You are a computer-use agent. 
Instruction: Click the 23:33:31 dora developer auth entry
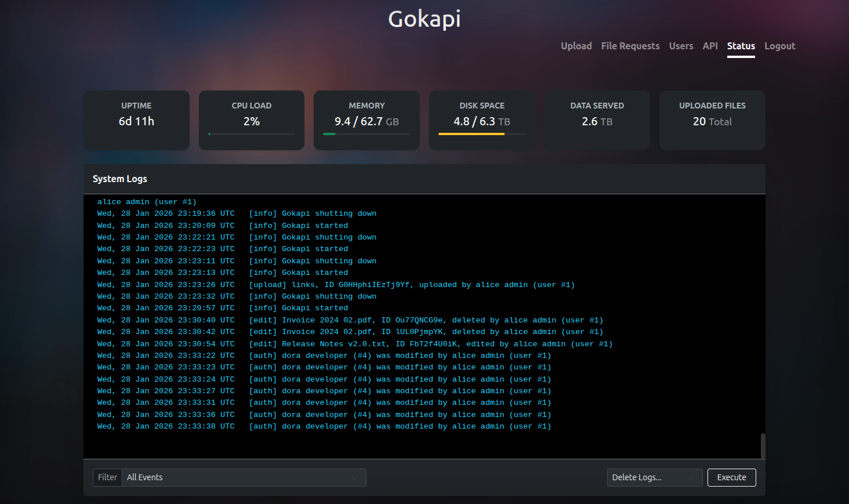pyautogui.click(x=324, y=403)
